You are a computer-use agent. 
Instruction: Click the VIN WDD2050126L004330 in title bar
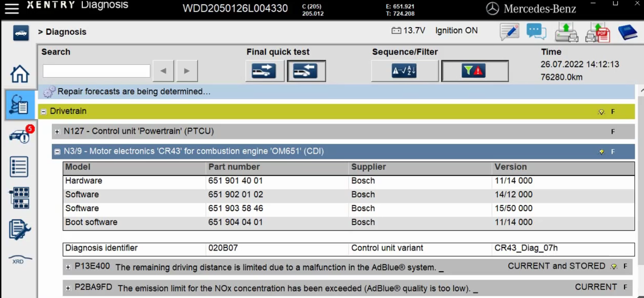click(x=235, y=9)
